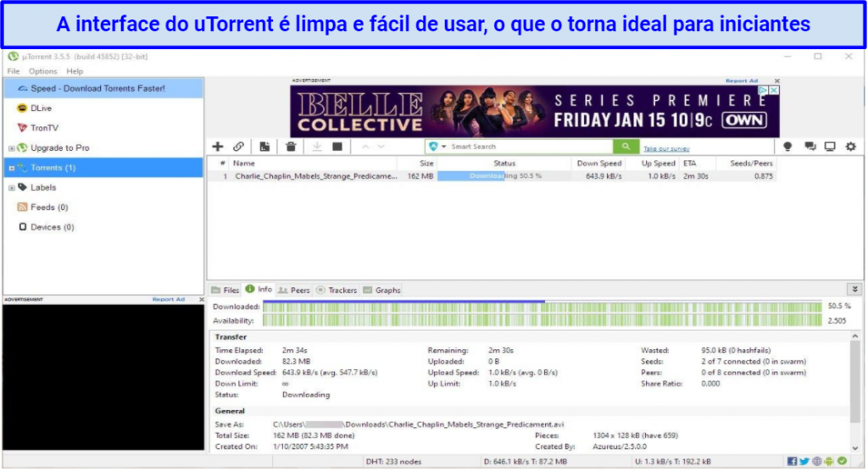Open the Help menu

(75, 71)
